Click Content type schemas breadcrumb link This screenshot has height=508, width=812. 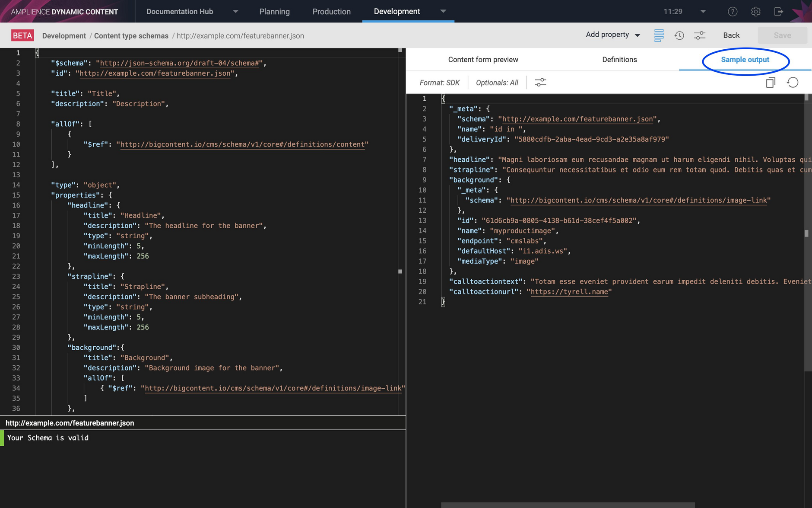(x=131, y=36)
